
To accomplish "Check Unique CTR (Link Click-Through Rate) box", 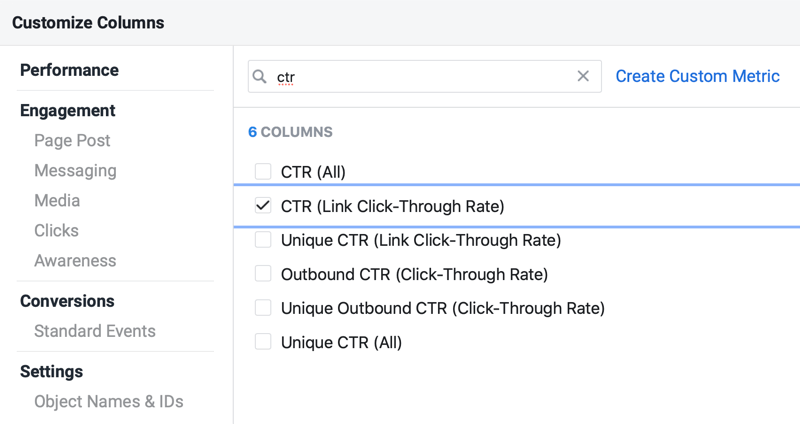I will click(x=263, y=240).
